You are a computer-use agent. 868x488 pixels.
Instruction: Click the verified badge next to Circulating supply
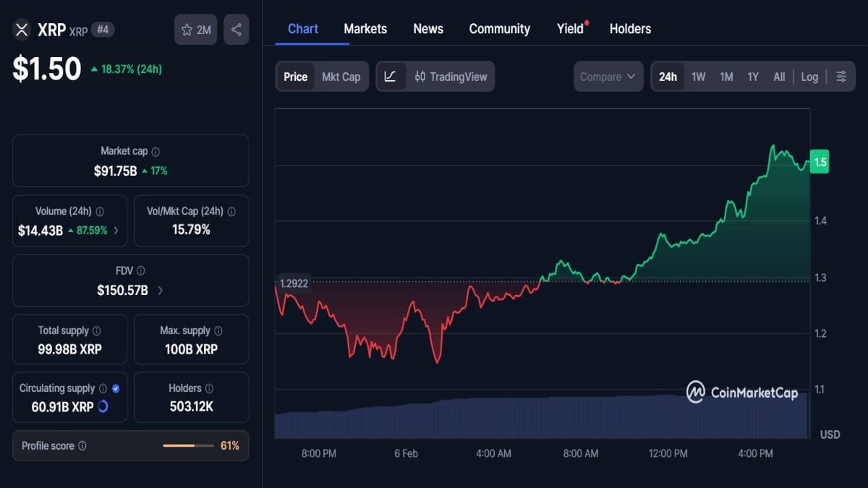116,389
